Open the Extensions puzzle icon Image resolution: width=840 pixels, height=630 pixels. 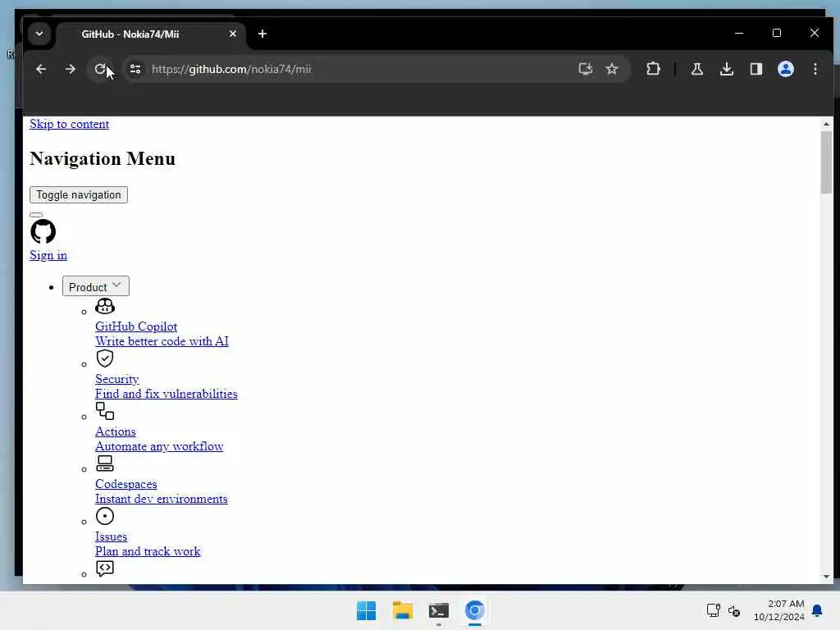click(x=653, y=69)
